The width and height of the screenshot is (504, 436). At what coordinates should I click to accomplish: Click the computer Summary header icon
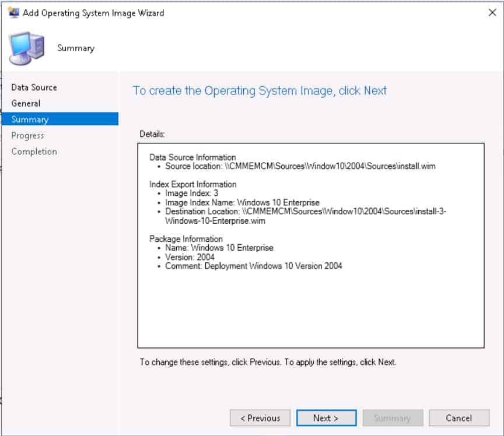coord(27,48)
